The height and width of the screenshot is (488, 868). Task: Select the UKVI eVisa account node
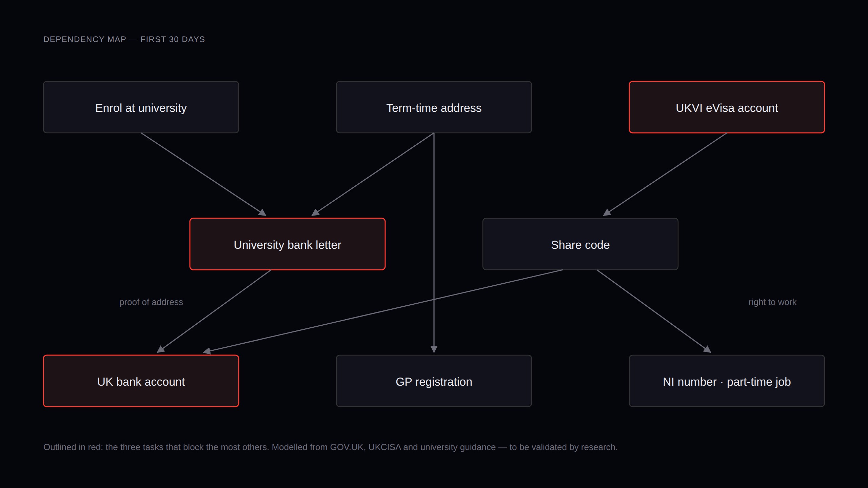point(727,107)
